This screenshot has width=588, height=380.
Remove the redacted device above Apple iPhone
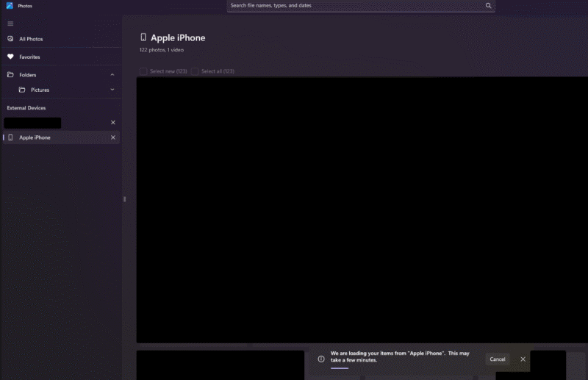click(x=112, y=122)
